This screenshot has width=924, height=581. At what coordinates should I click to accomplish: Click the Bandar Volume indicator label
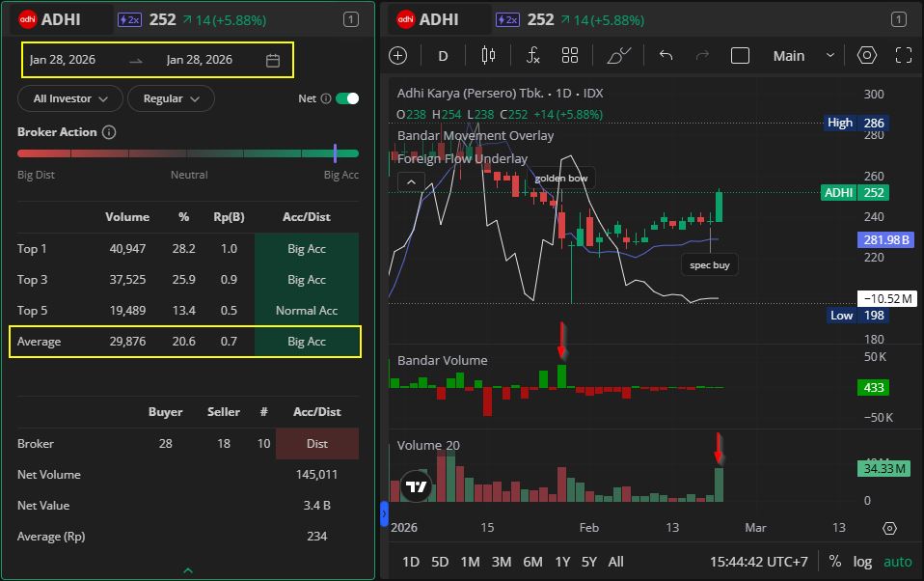(x=442, y=360)
